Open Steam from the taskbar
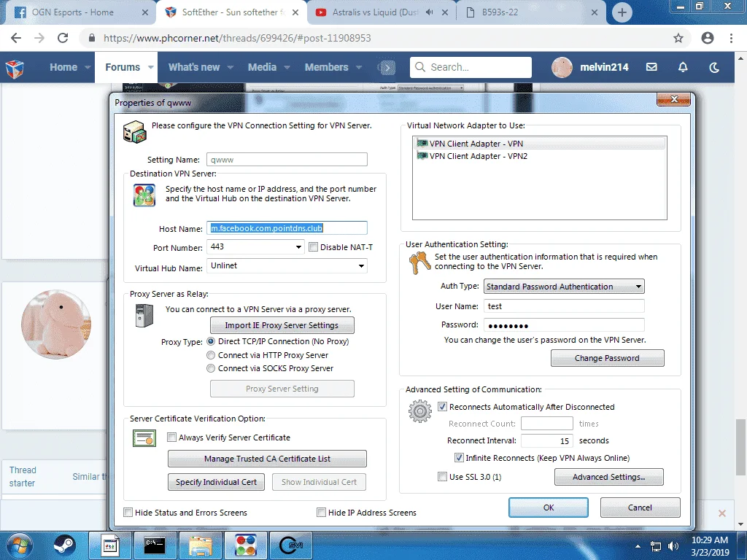 click(64, 545)
